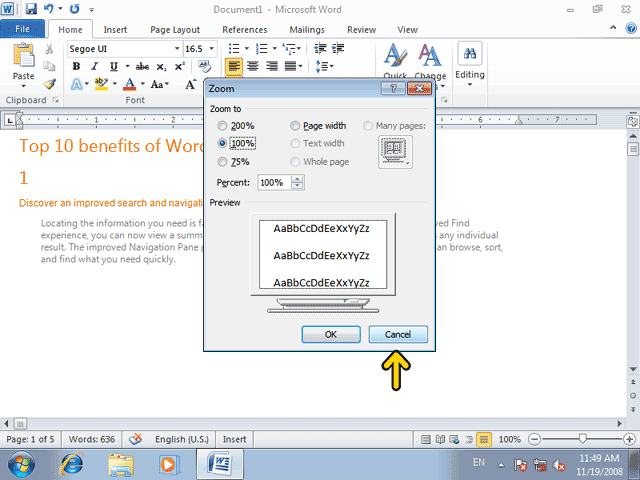640x480 pixels.
Task: Open the many pages picker button
Action: click(395, 152)
